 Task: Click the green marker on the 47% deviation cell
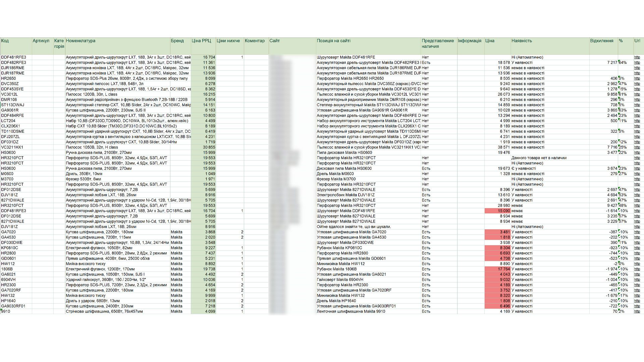coord(618,82)
